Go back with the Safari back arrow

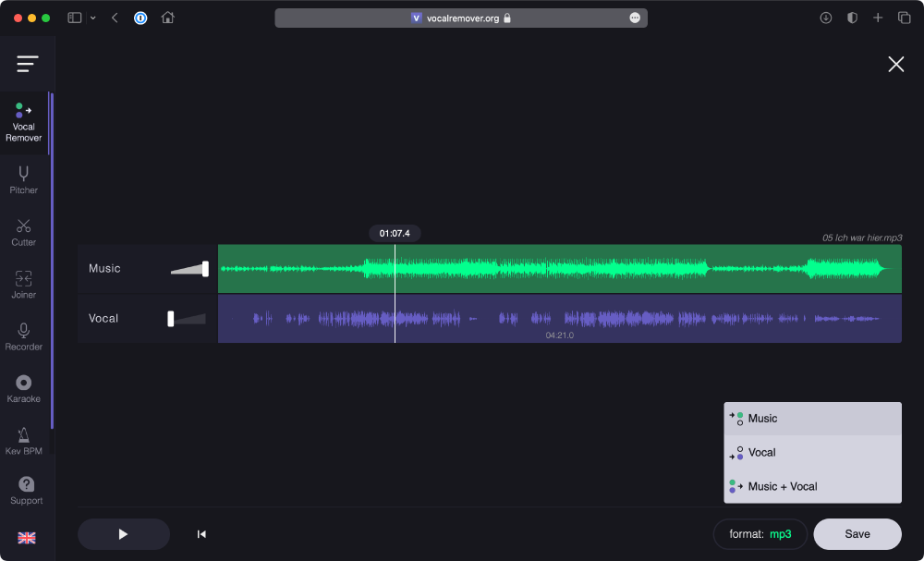tap(115, 18)
